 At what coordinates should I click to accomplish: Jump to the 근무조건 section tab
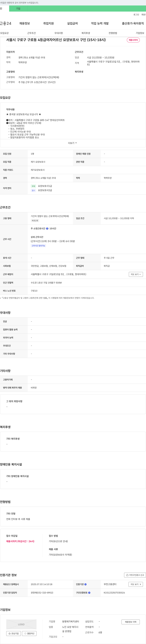click(x=31, y=33)
